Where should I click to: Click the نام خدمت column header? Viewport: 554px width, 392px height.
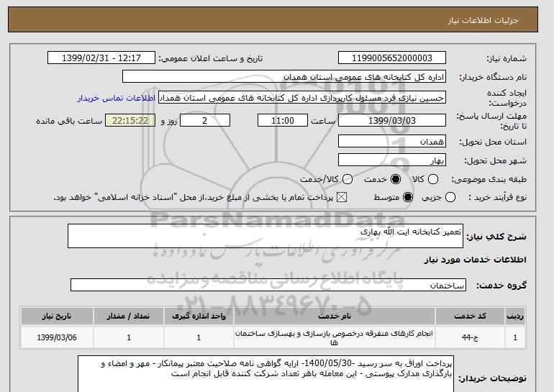[x=335, y=316]
